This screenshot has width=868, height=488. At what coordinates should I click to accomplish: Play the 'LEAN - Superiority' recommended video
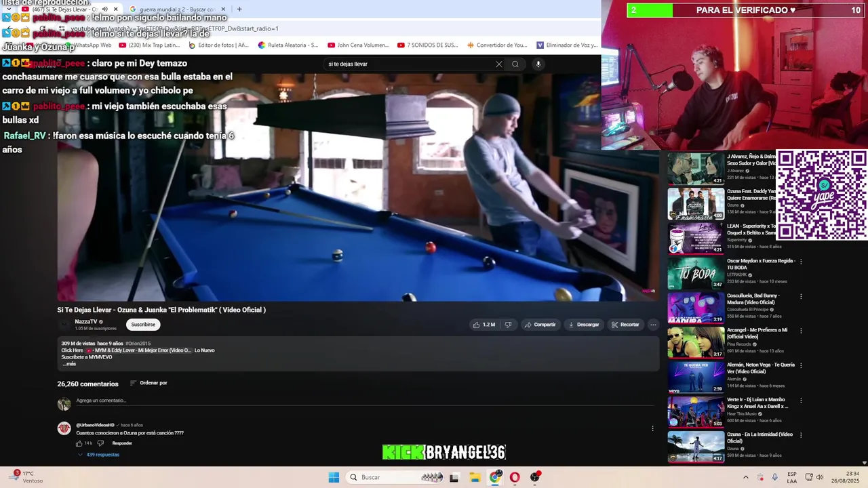click(696, 238)
